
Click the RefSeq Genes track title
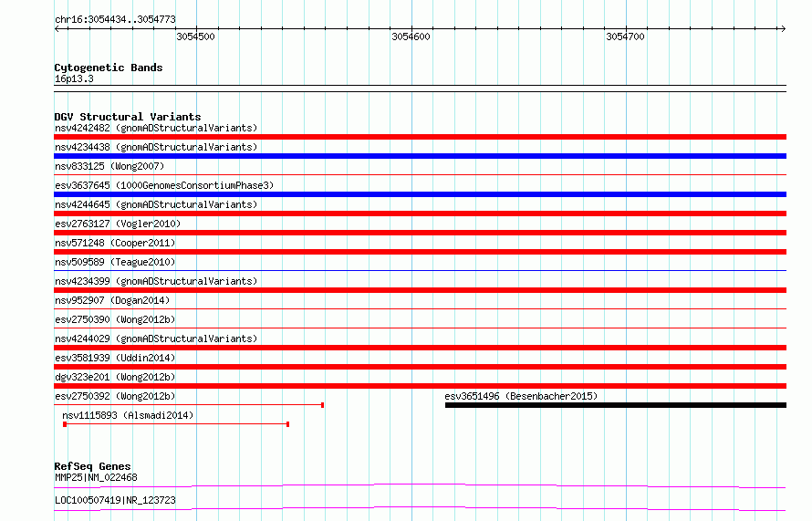click(x=92, y=466)
